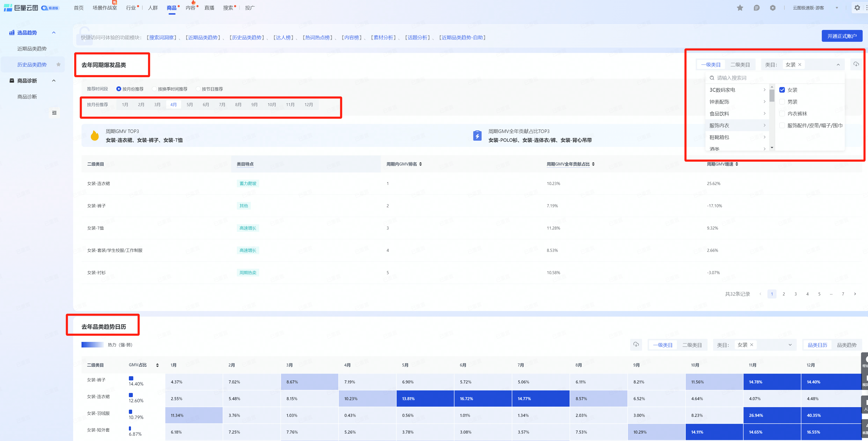This screenshot has width=868, height=441.
Task: Open the 【搜索词洞察】 quick link
Action: tap(161, 37)
